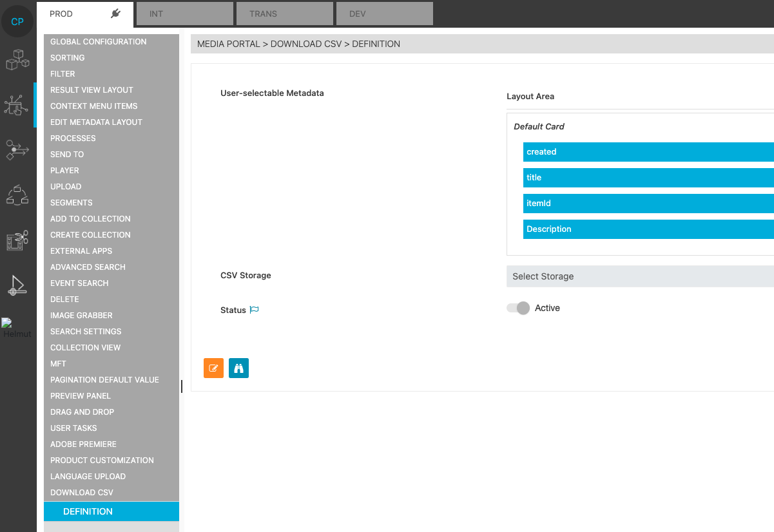Click the flag icon next to Status
Image resolution: width=774 pixels, height=532 pixels.
coord(254,309)
